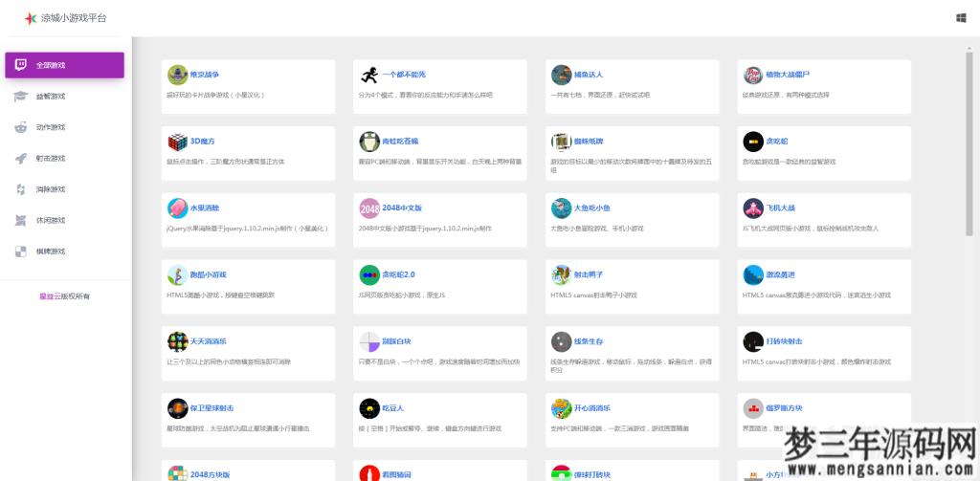The image size is (980, 481).
Task: Open the 捕鱼达人 title link
Action: (x=589, y=75)
